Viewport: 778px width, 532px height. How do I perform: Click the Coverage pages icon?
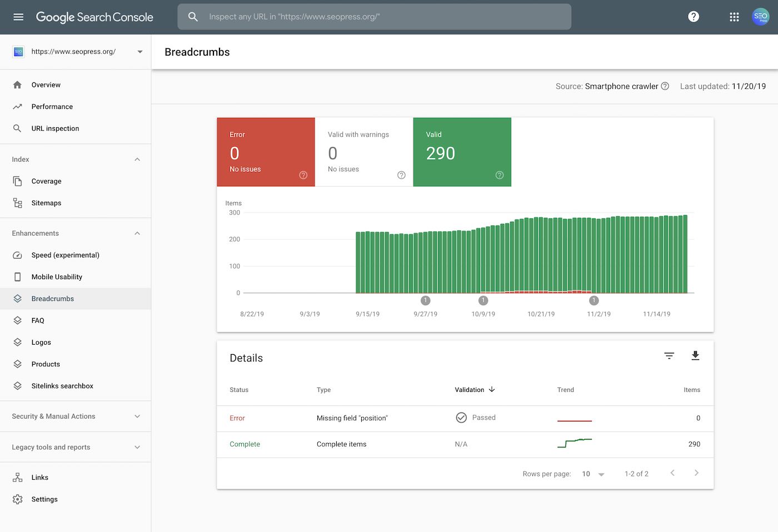pos(17,181)
